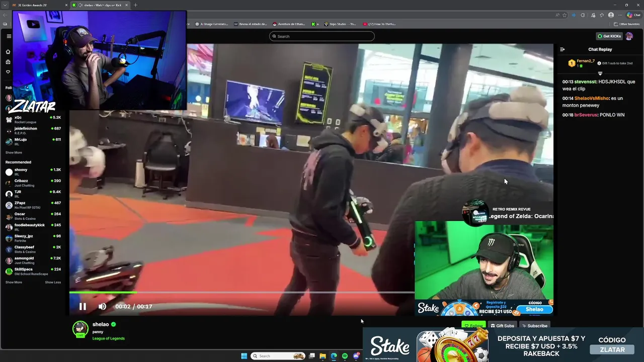
Task: Open File Explorer from taskbar
Action: pos(323,356)
